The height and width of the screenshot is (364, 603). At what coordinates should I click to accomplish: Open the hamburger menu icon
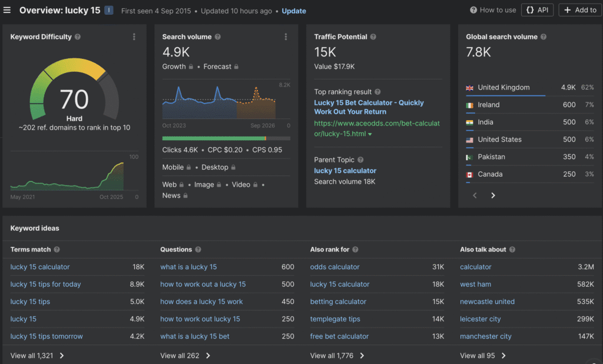(x=7, y=10)
